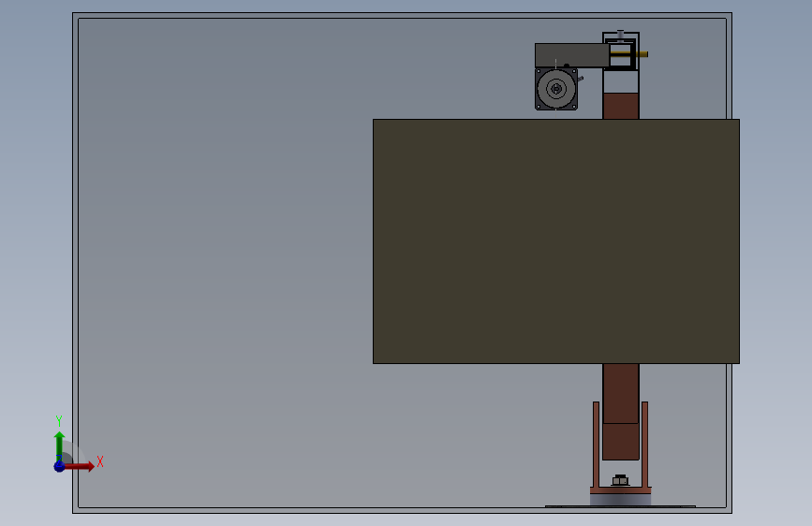The height and width of the screenshot is (526, 812).
Task: Select the left upright of the brown base bracket
Action: click(596, 445)
